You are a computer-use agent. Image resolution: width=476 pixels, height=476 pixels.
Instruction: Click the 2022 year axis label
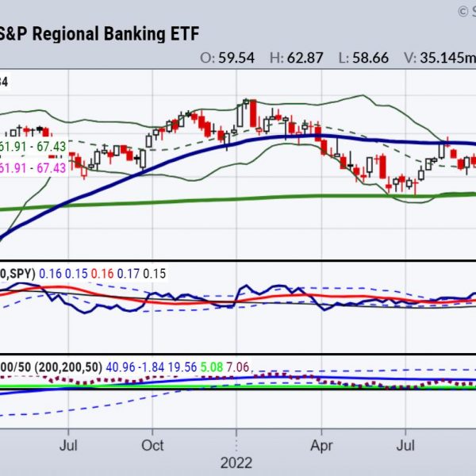click(x=236, y=463)
